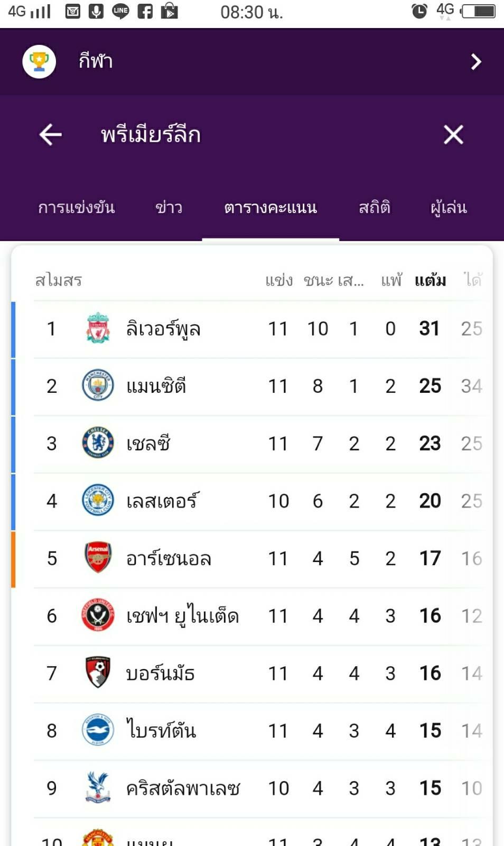Tap the Manchester City club crest
This screenshot has width=504, height=846.
pyautogui.click(x=98, y=385)
